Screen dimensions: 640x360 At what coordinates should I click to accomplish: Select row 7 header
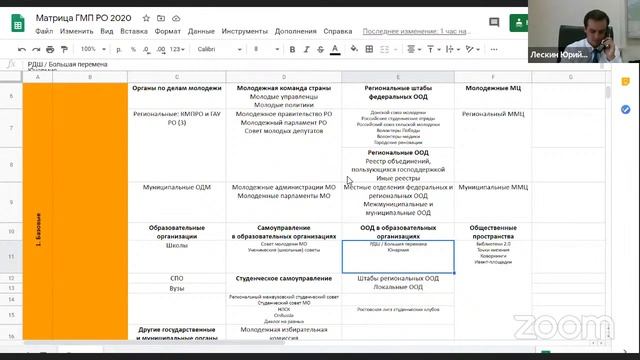click(11, 128)
